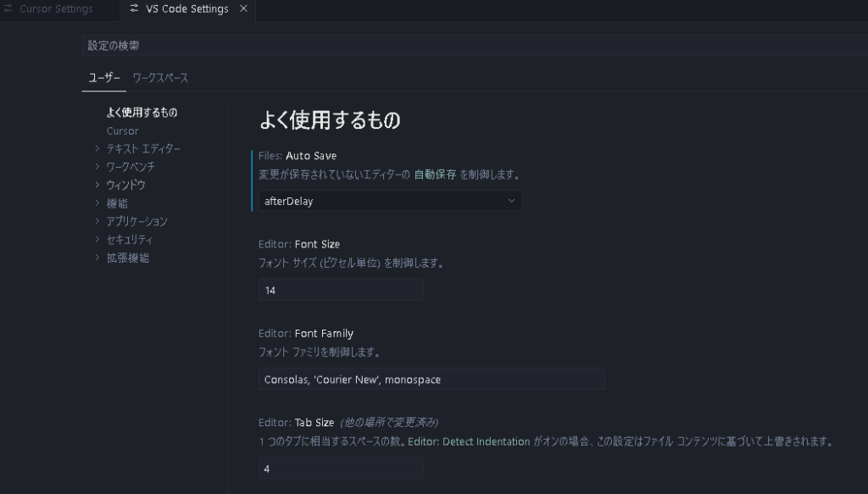This screenshot has height=494, width=868.
Task: Expand the 拡張機能 chevron
Action: [x=97, y=258]
